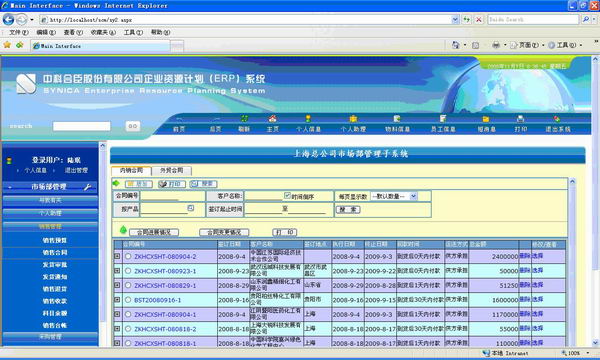Click the GO button next to search box

coord(133,126)
